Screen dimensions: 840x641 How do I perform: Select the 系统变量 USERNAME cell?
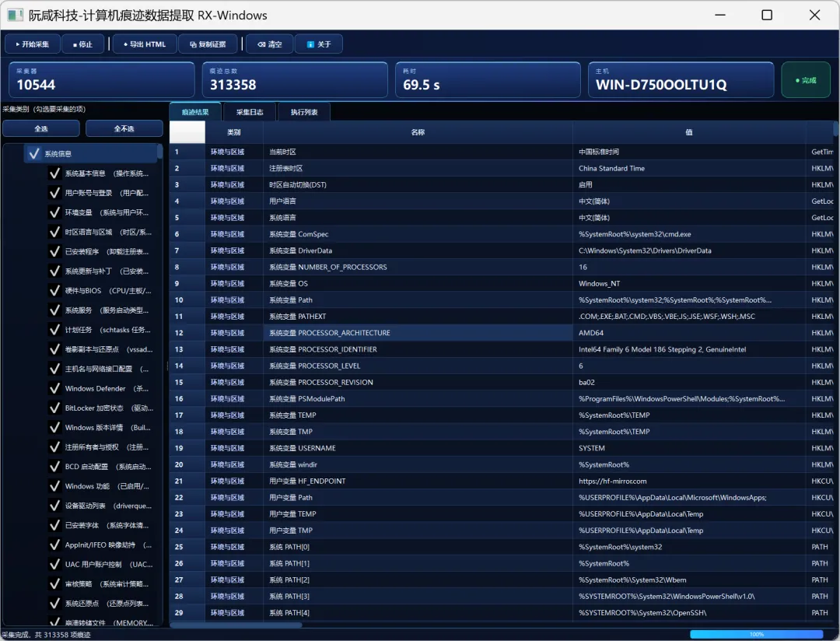pyautogui.click(x=418, y=448)
